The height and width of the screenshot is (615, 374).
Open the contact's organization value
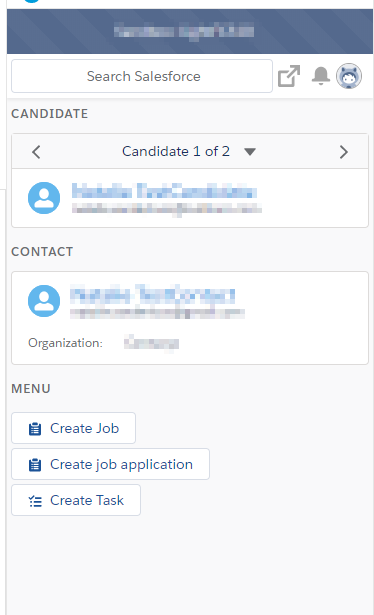click(x=151, y=343)
